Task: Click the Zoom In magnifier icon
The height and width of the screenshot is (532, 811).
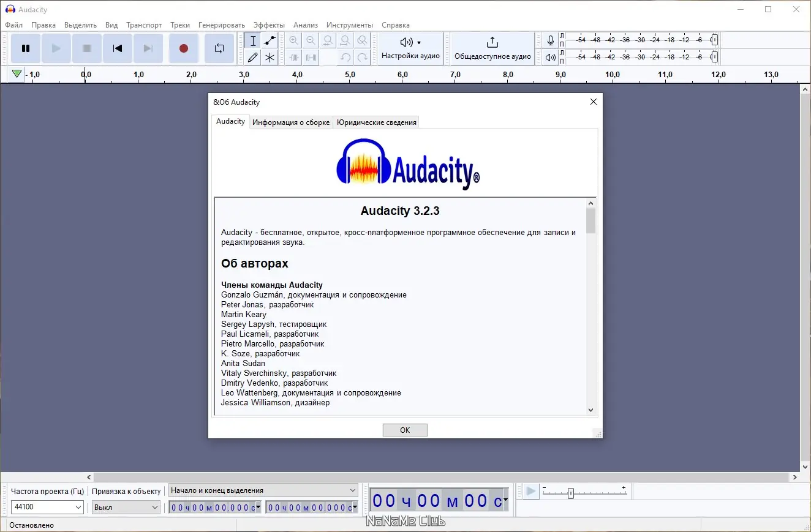Action: [x=294, y=40]
